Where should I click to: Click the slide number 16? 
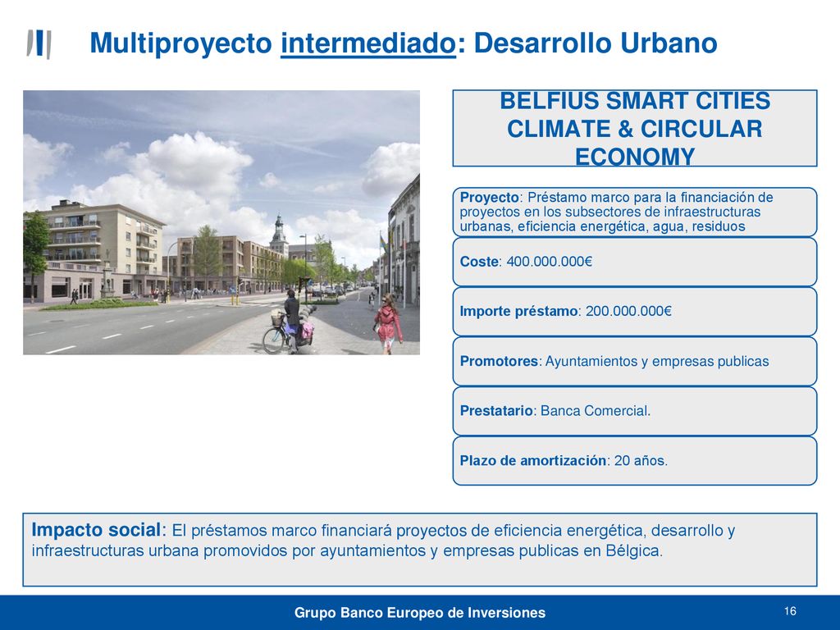[790, 611]
